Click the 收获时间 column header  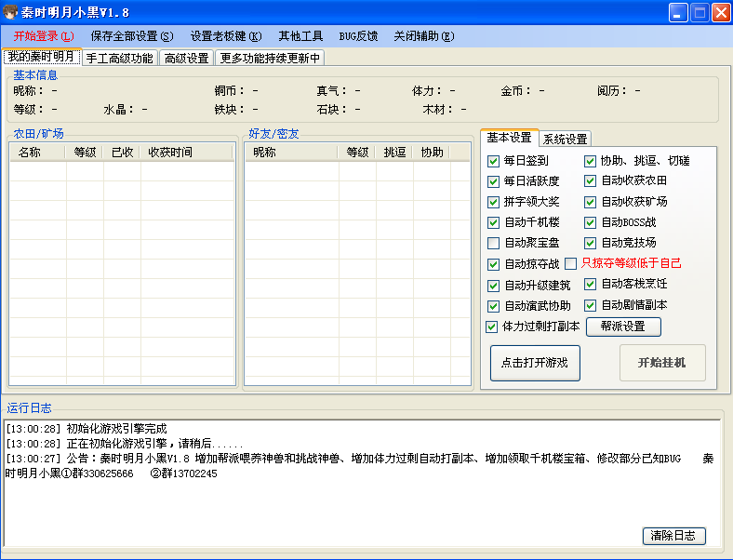point(170,152)
